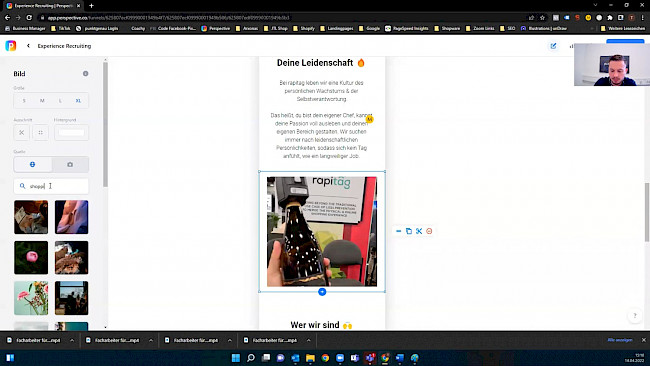Close the downloads bar
The width and height of the screenshot is (650, 366).
pyautogui.click(x=644, y=340)
